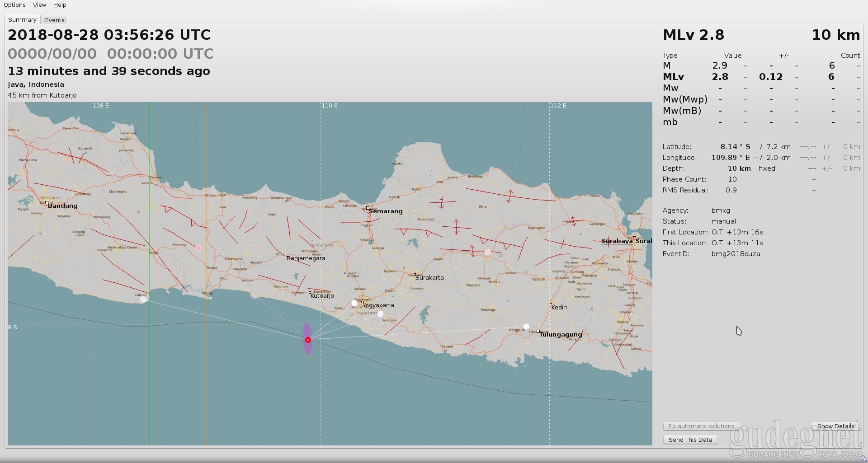The width and height of the screenshot is (868, 463).
Task: Click the MLv uncertainty value 0.12
Action: 771,77
